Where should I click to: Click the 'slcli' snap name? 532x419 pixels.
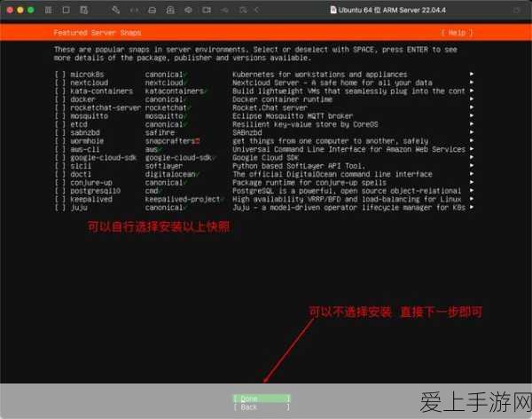(81, 166)
